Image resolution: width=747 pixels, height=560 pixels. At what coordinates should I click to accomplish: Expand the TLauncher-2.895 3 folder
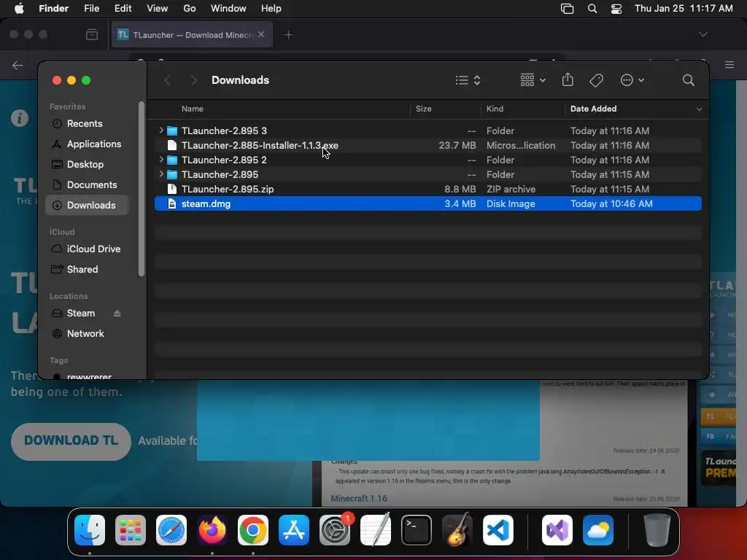tap(161, 130)
